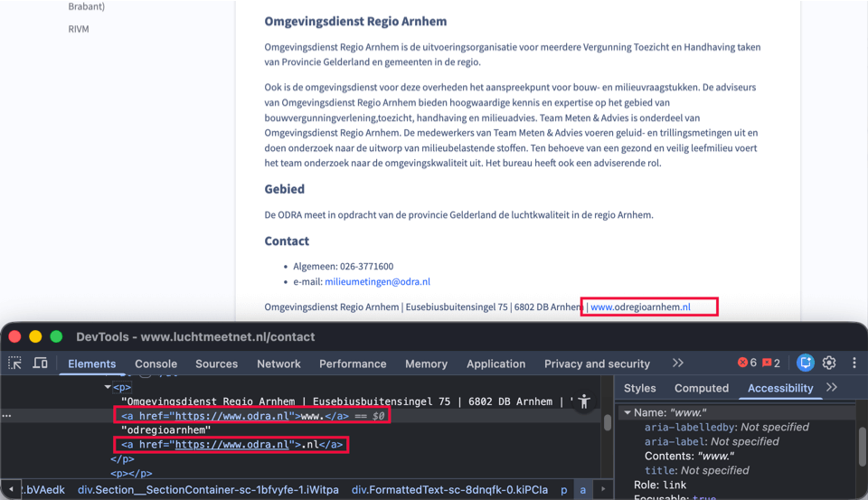Show more DevTools tabs via double chevron
Image resolution: width=868 pixels, height=500 pixels.
(x=677, y=363)
